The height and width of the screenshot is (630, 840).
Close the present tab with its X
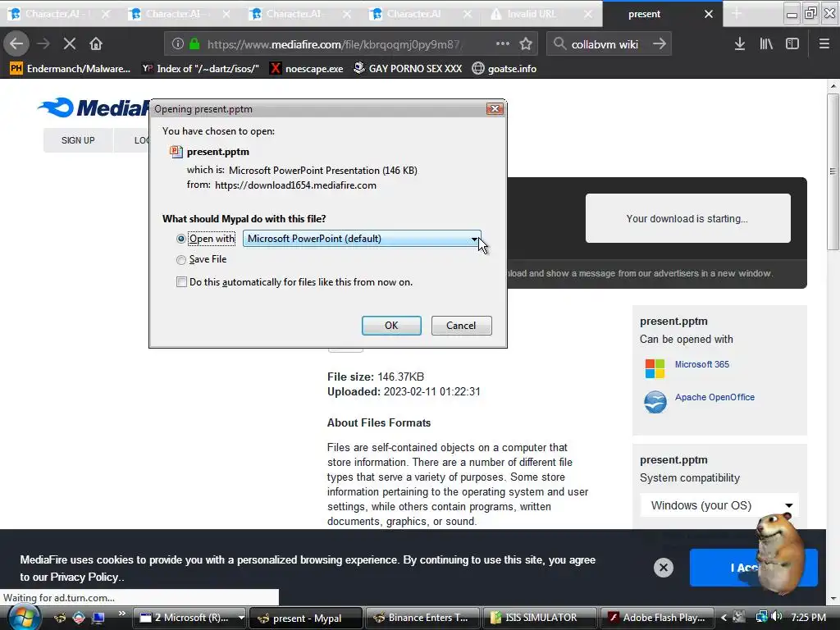pos(709,14)
